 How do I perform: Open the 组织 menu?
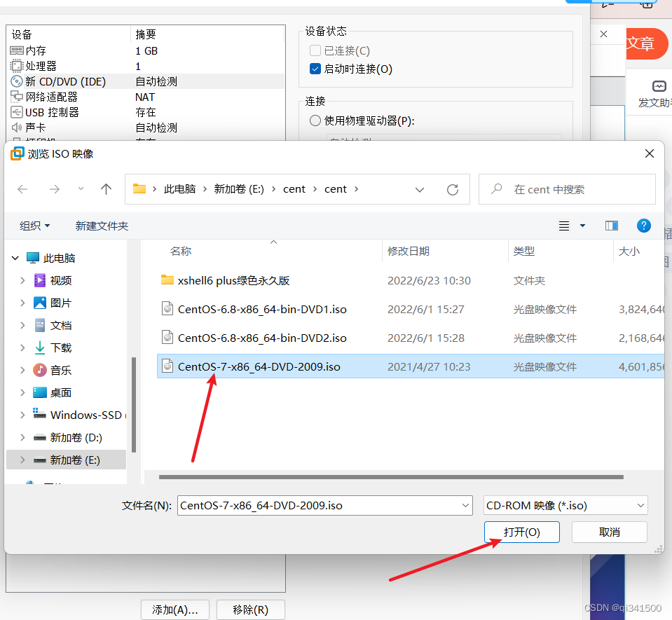[x=35, y=226]
